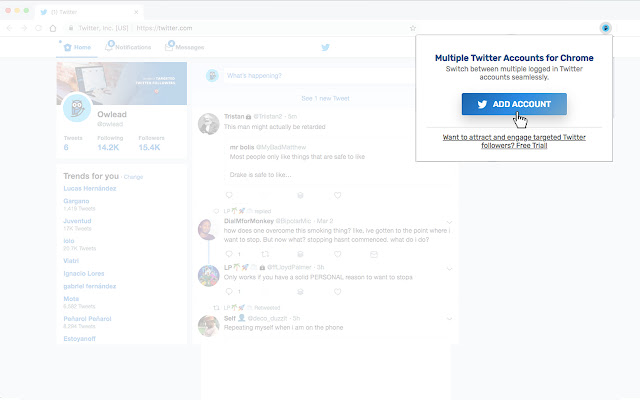Close the Twitter browser tab
Viewport: 640px width, 400px height.
pyautogui.click(x=136, y=12)
